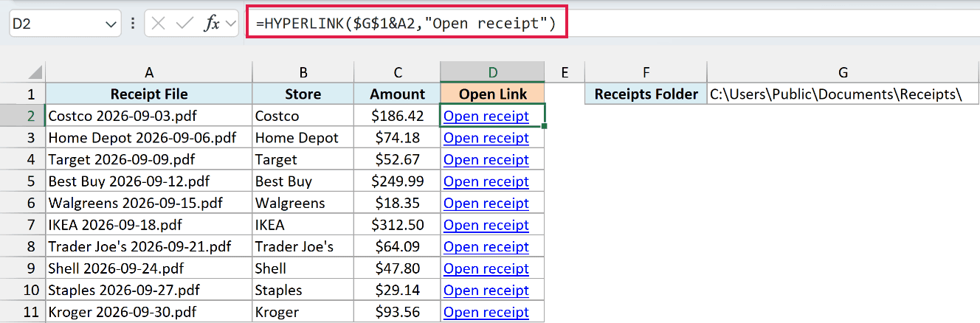
Task: Click the 'Open Link' header cell
Action: [x=492, y=94]
